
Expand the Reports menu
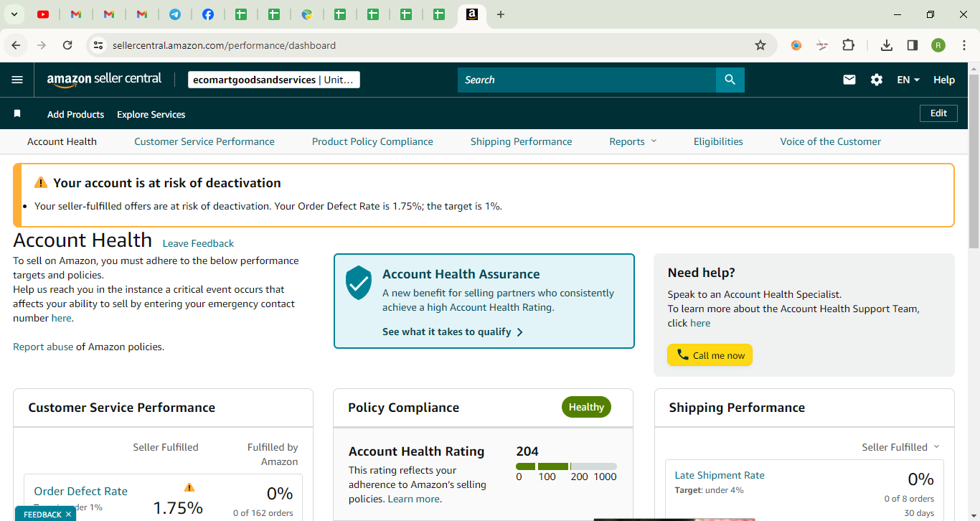point(633,141)
